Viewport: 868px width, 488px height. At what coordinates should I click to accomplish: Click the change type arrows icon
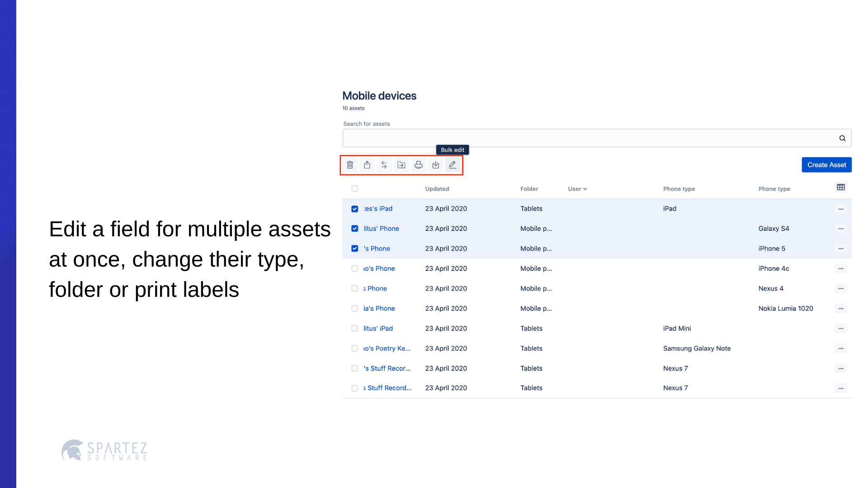pos(384,165)
